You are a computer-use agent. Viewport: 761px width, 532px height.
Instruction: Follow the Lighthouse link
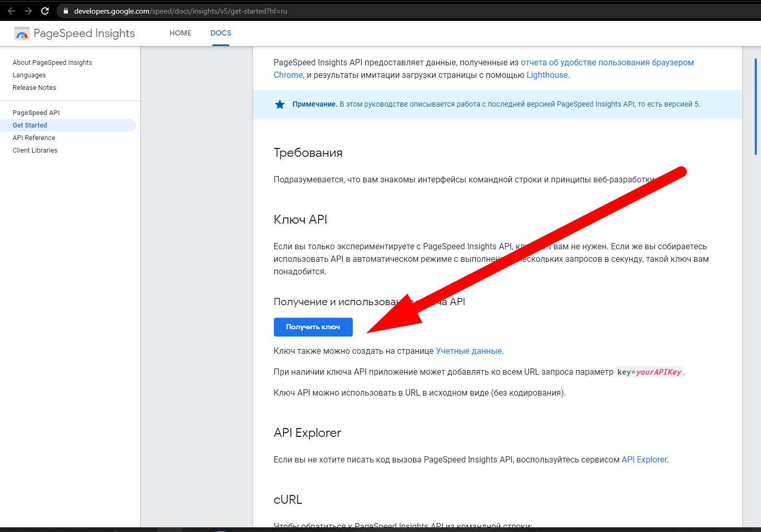(x=547, y=75)
